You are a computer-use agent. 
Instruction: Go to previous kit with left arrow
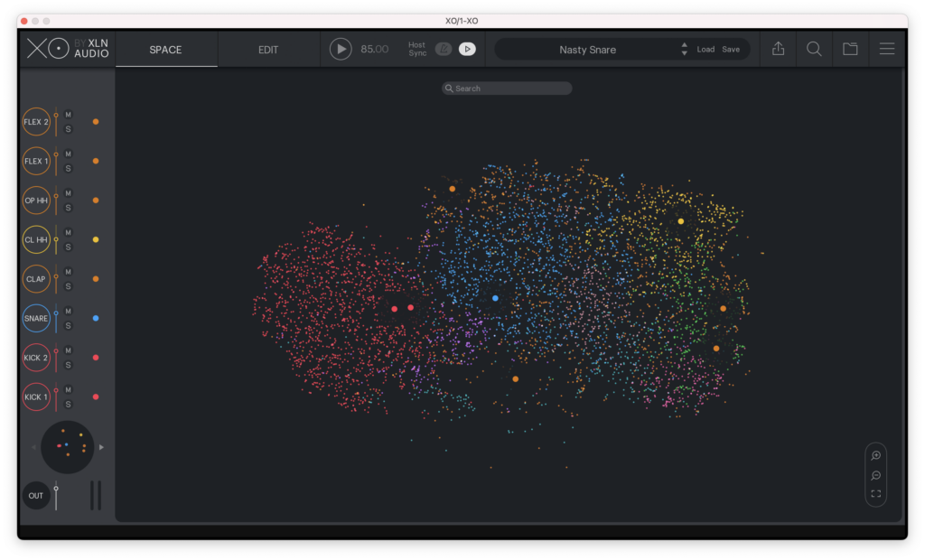33,447
